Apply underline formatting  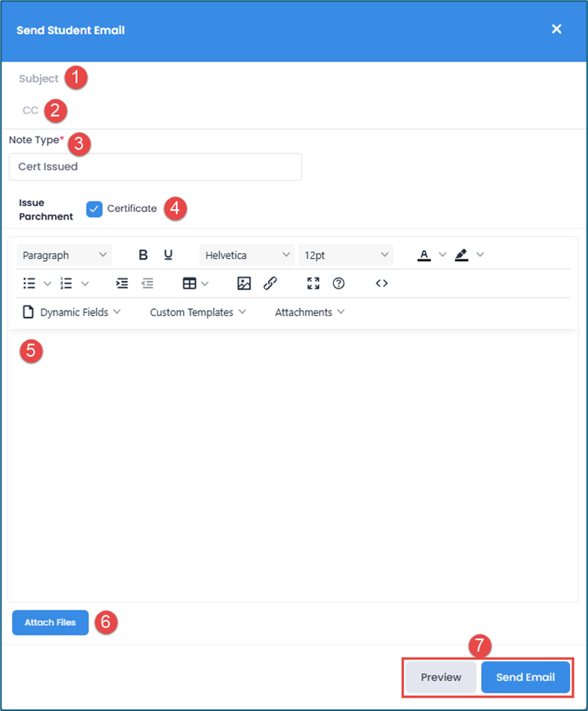pyautogui.click(x=168, y=255)
